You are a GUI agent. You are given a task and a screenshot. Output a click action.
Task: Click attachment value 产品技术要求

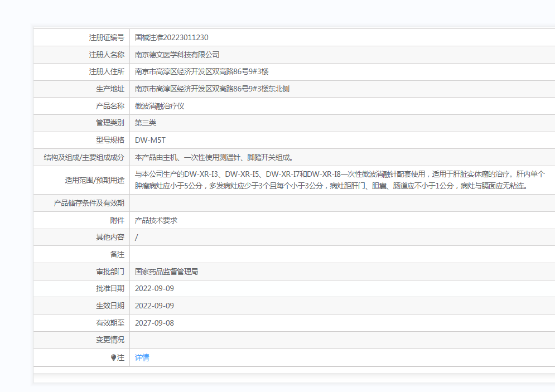[x=156, y=220]
